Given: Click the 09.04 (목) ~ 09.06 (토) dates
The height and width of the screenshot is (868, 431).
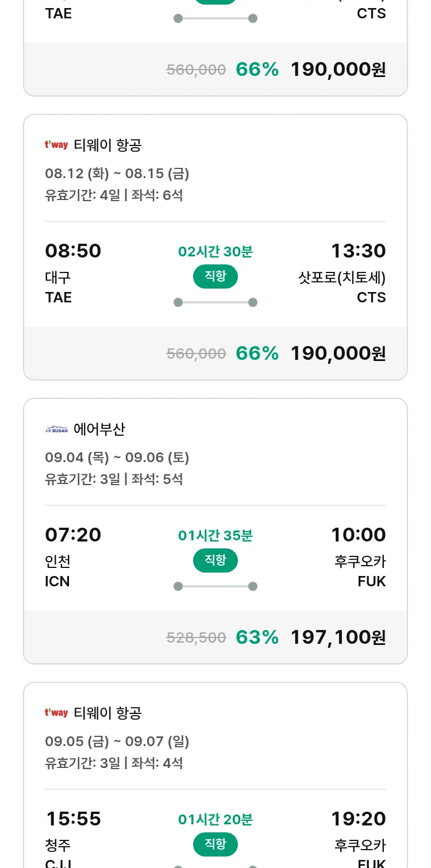Looking at the screenshot, I should tap(117, 458).
